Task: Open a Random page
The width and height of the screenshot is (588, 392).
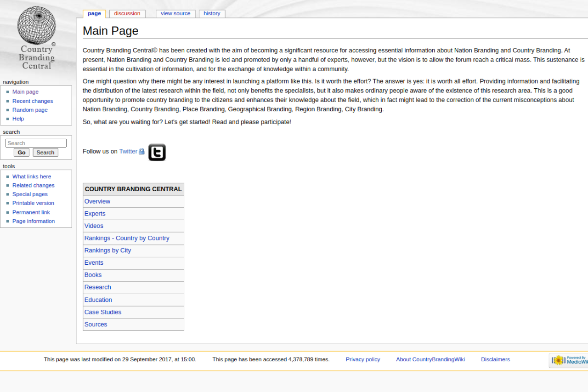Action: 30,110
